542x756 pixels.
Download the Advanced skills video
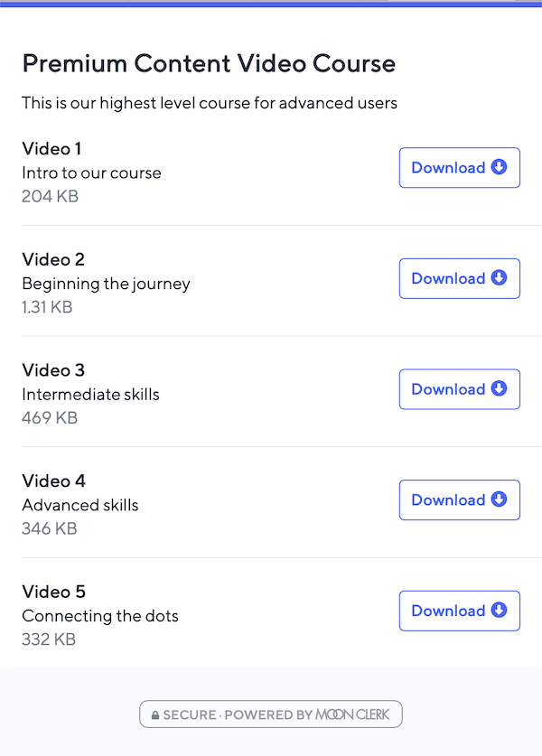460,499
